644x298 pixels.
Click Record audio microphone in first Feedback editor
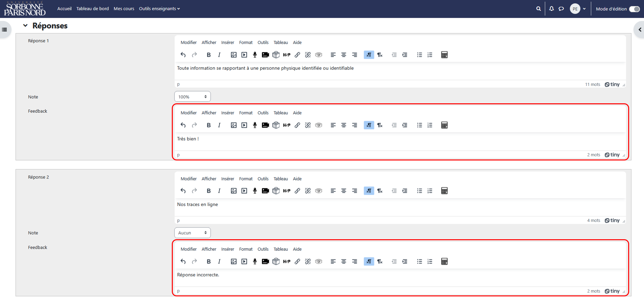click(255, 125)
